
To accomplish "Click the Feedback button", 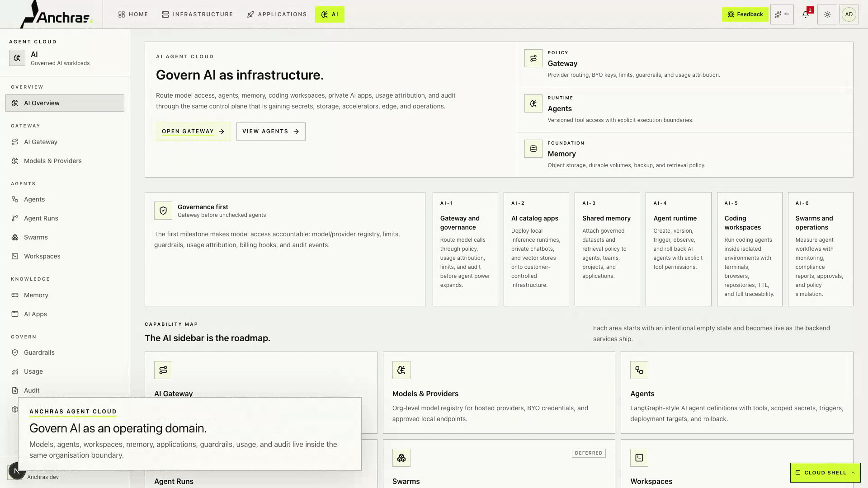I will [745, 14].
